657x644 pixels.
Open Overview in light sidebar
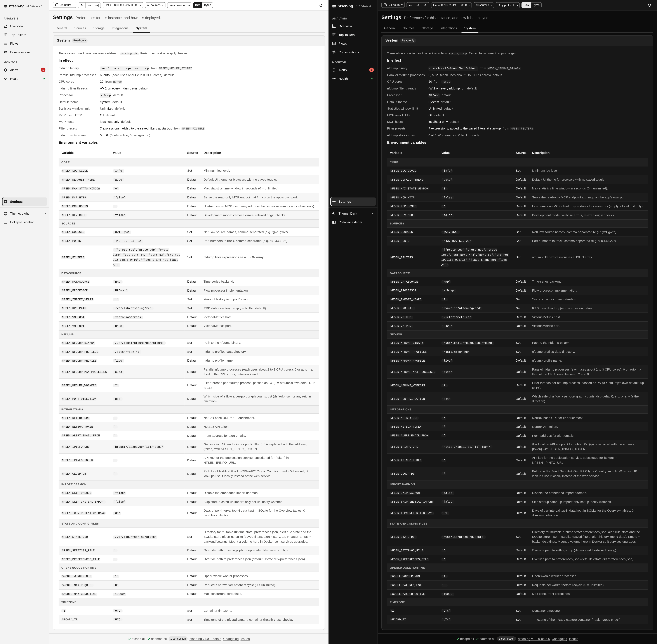pyautogui.click(x=24, y=26)
